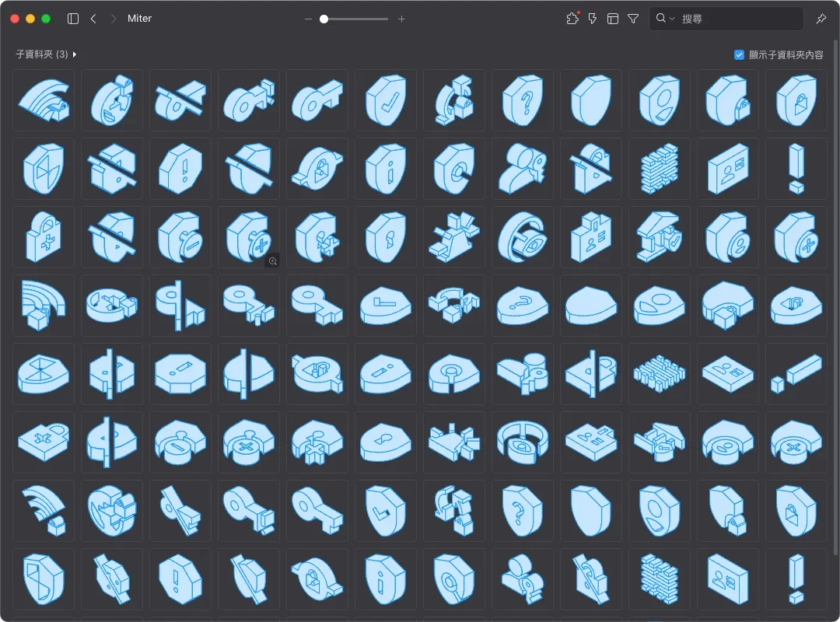Select the upright brick wall thumbnail in second row
Screen dimensions: 840x622
coord(660,169)
